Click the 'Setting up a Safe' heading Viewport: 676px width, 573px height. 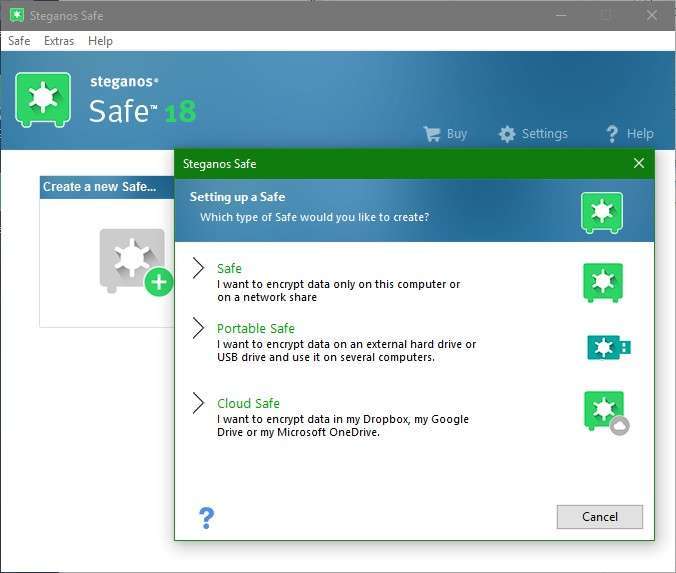pyautogui.click(x=238, y=197)
